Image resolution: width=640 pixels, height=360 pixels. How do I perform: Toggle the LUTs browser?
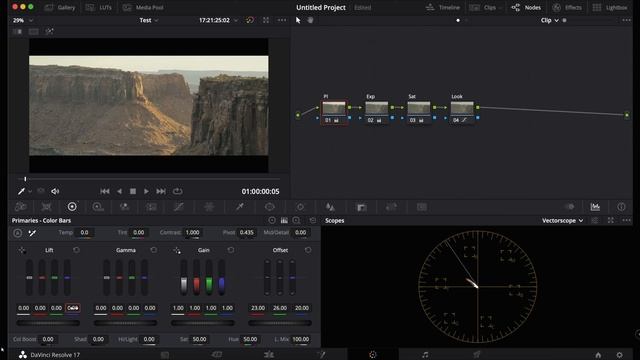coord(98,7)
